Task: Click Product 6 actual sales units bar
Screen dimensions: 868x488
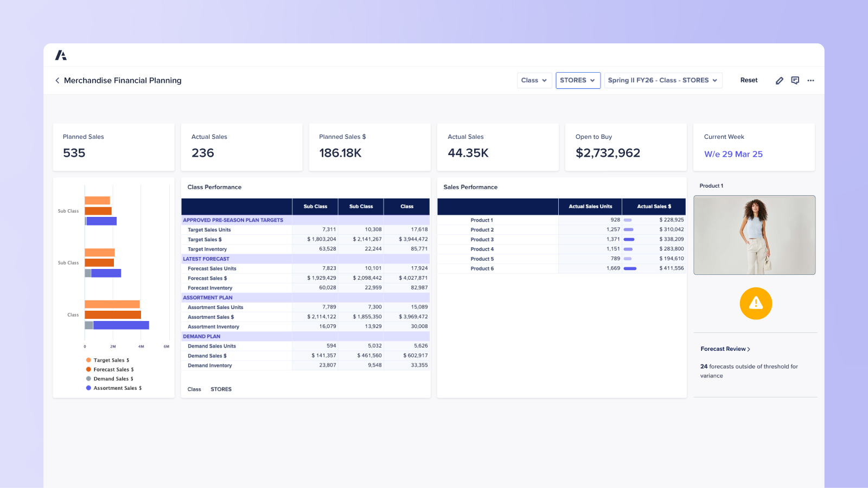Action: click(x=630, y=268)
